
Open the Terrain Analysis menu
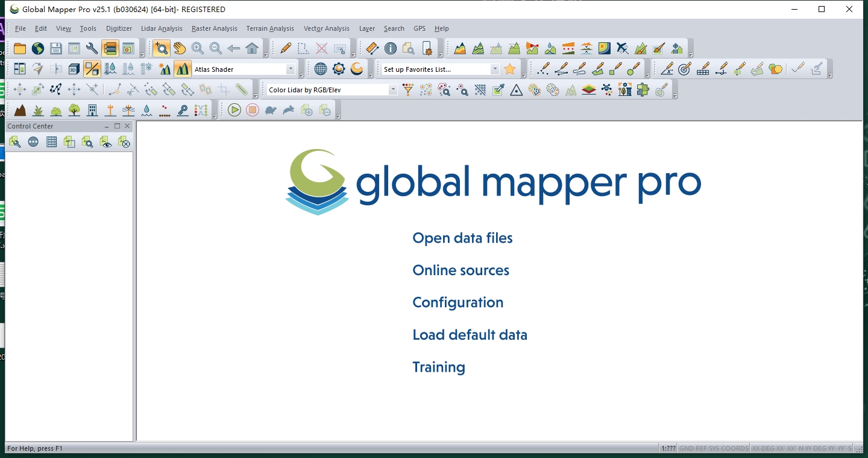[270, 28]
